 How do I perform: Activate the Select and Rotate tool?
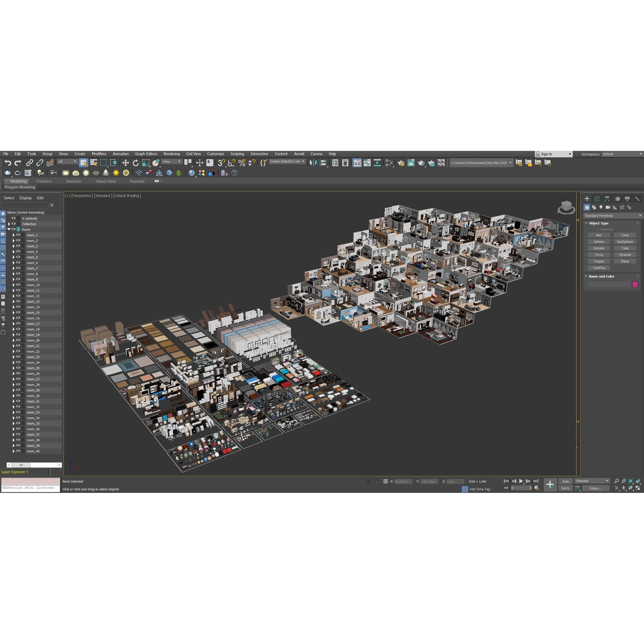point(136,163)
